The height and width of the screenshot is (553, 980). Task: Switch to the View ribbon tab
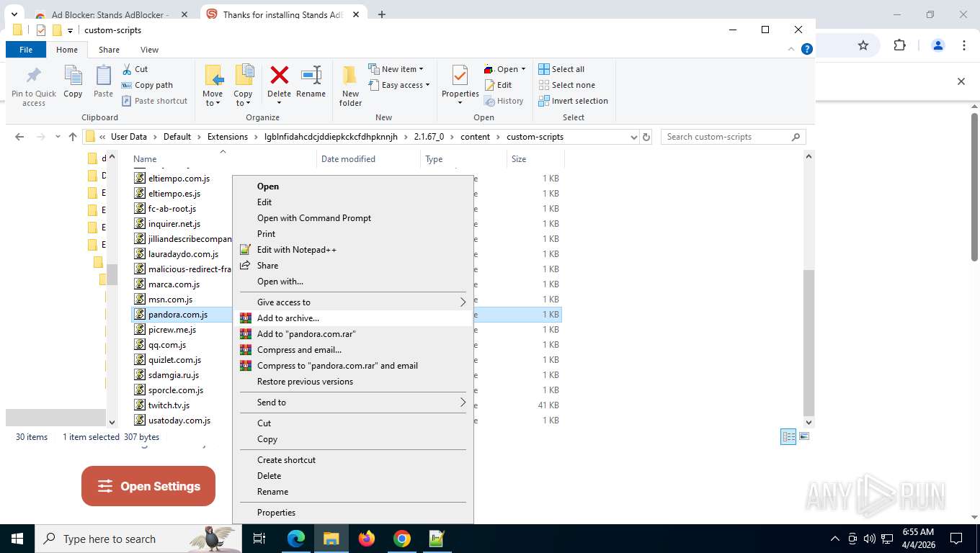tap(149, 50)
